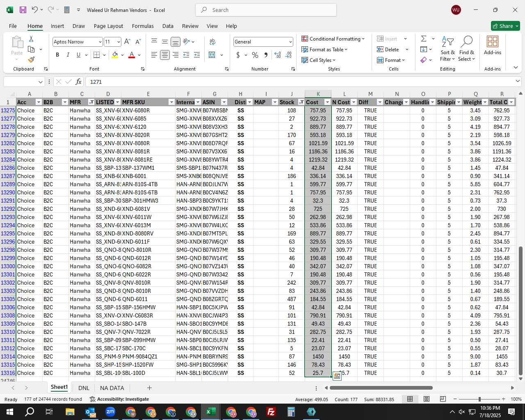Click Increase Decimal icon

point(278,55)
